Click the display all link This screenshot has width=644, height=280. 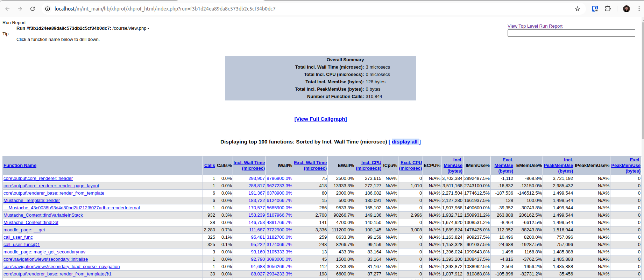[x=405, y=142]
